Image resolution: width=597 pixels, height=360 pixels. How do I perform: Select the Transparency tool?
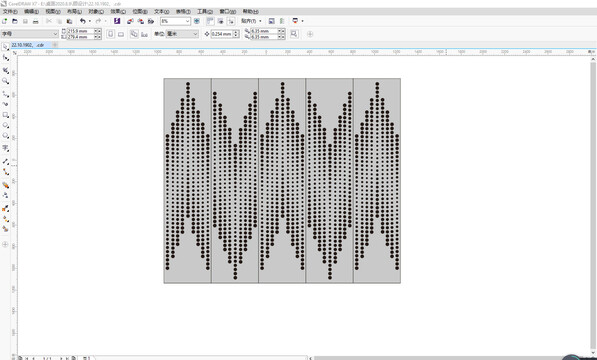[x=5, y=195]
